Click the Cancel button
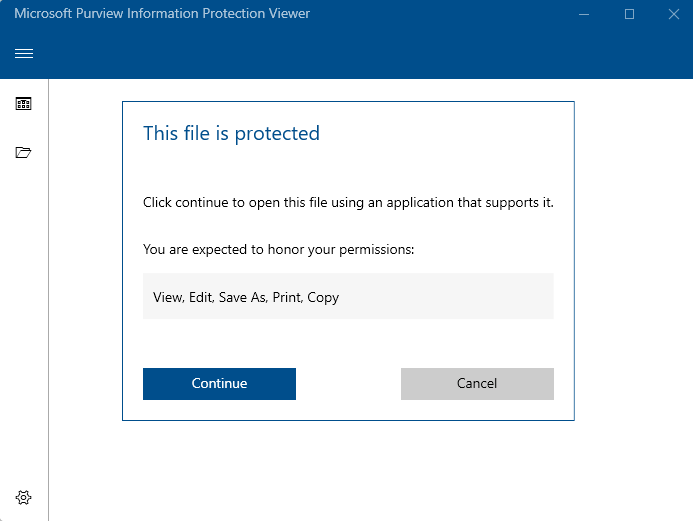 [x=477, y=384]
